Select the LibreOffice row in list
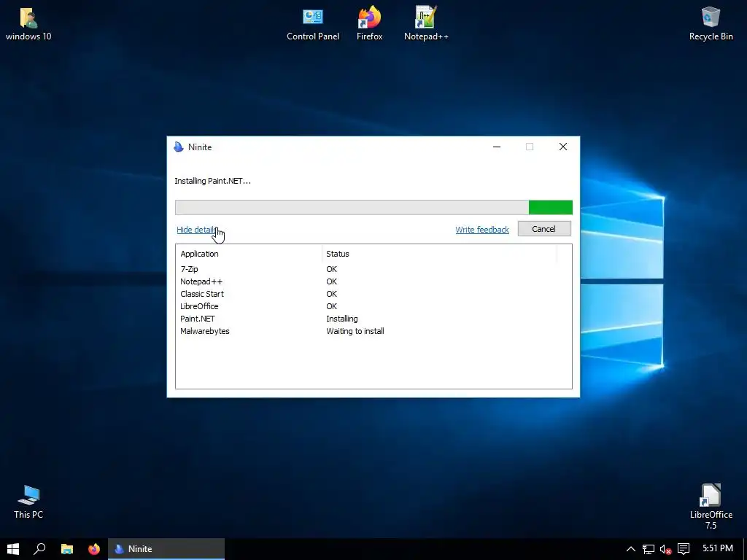This screenshot has width=747, height=560. tap(373, 306)
